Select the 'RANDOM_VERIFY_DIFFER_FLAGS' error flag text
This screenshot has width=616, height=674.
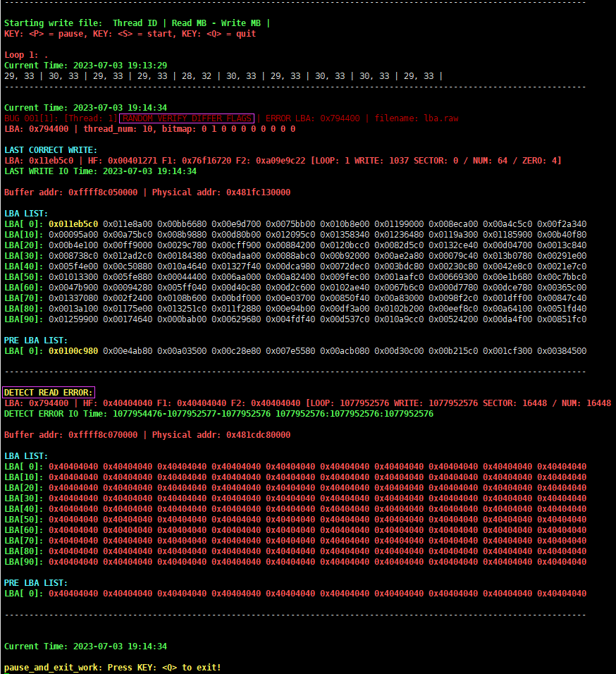[x=187, y=118]
